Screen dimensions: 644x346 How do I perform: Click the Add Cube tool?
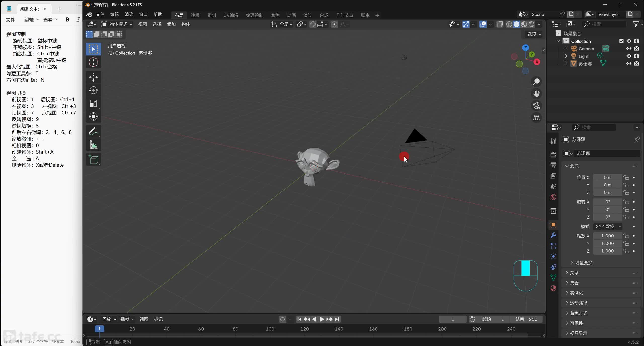(93, 160)
